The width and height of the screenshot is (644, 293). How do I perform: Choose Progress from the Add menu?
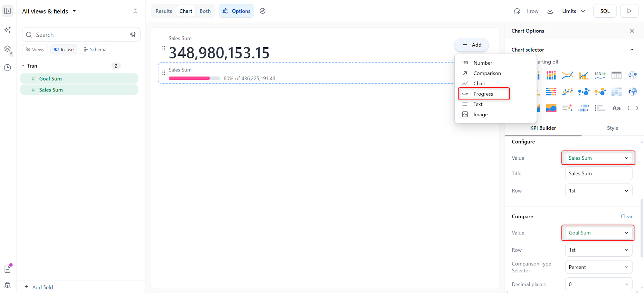tap(495, 94)
